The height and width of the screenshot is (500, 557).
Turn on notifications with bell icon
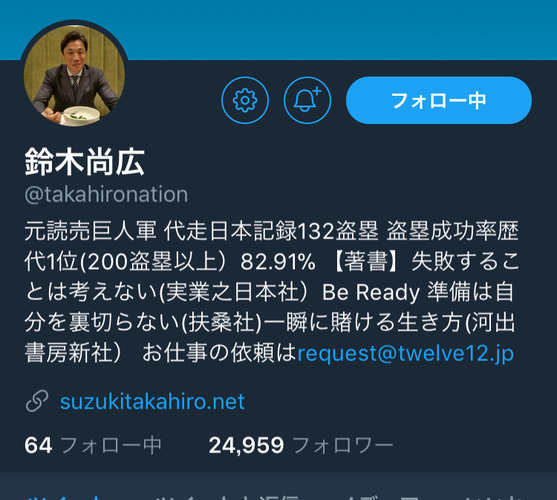307,100
